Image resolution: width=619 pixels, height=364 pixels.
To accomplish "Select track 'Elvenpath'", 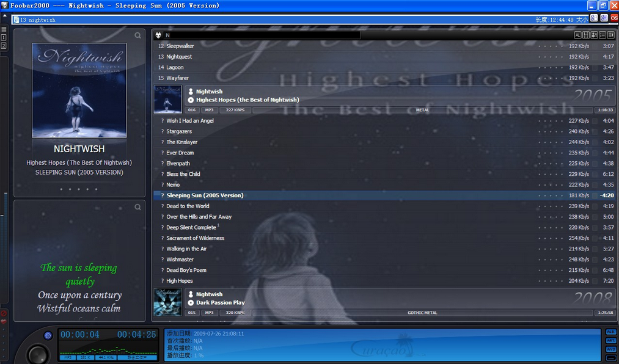I will [x=384, y=163].
